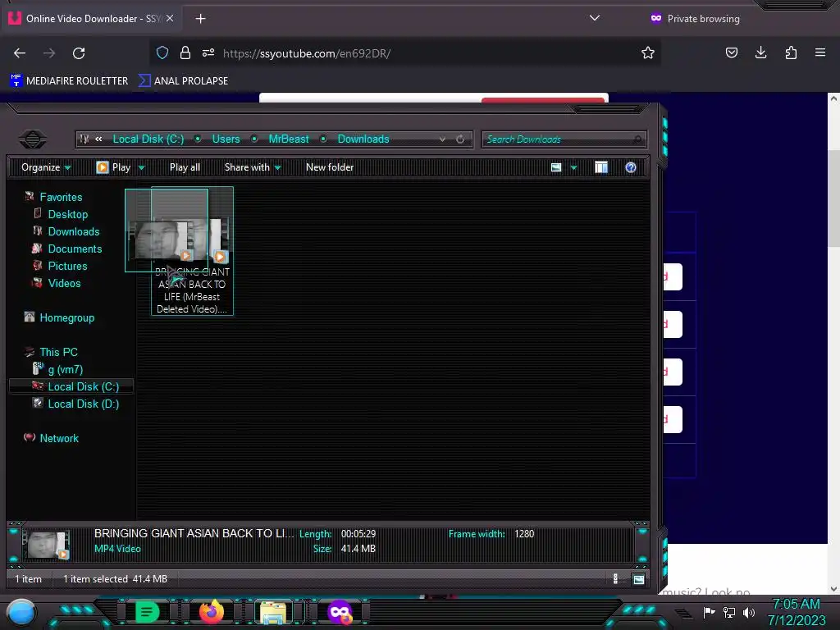This screenshot has width=840, height=630.
Task: Open Firefox application hamburger menu
Action: point(820,52)
